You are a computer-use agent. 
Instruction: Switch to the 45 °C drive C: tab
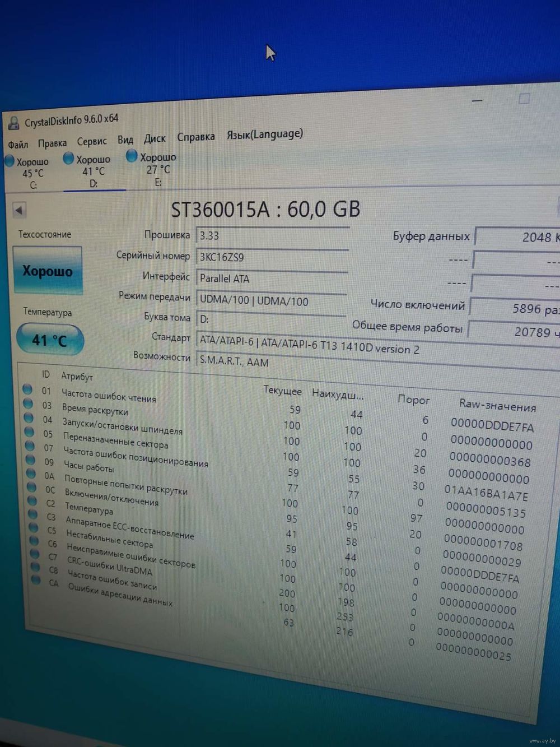pos(32,173)
